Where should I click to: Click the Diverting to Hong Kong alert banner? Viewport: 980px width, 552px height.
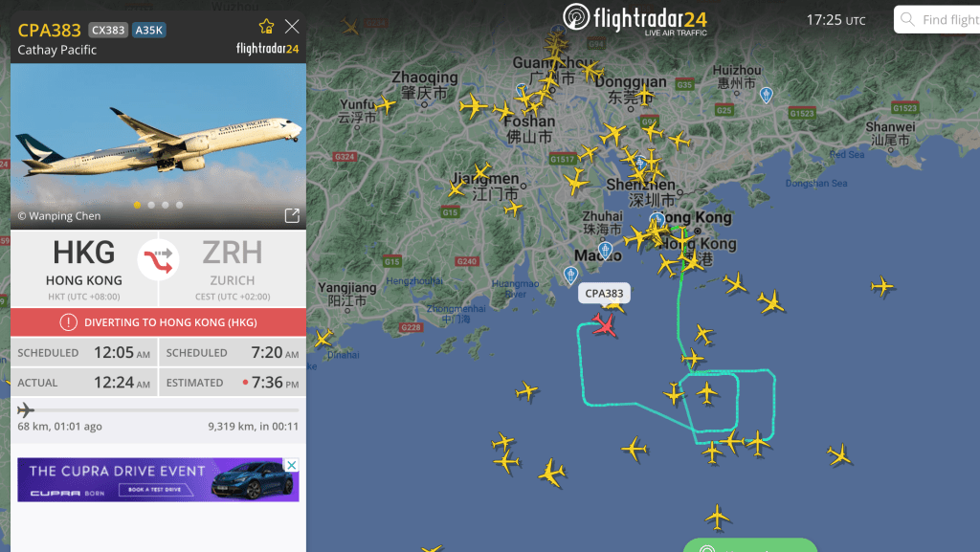158,322
